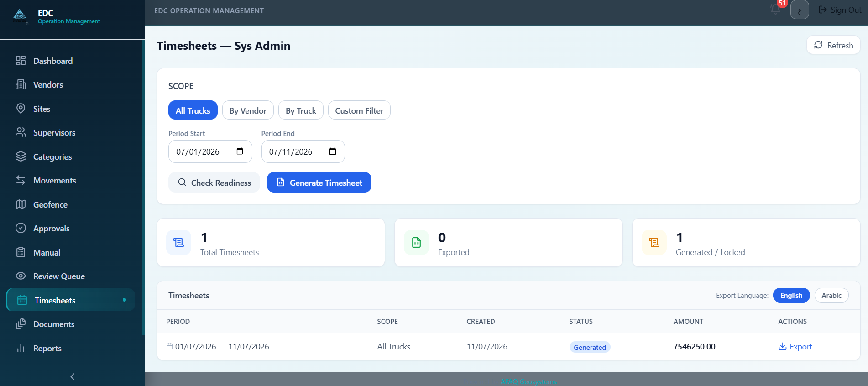Click Check Readiness button

[214, 183]
